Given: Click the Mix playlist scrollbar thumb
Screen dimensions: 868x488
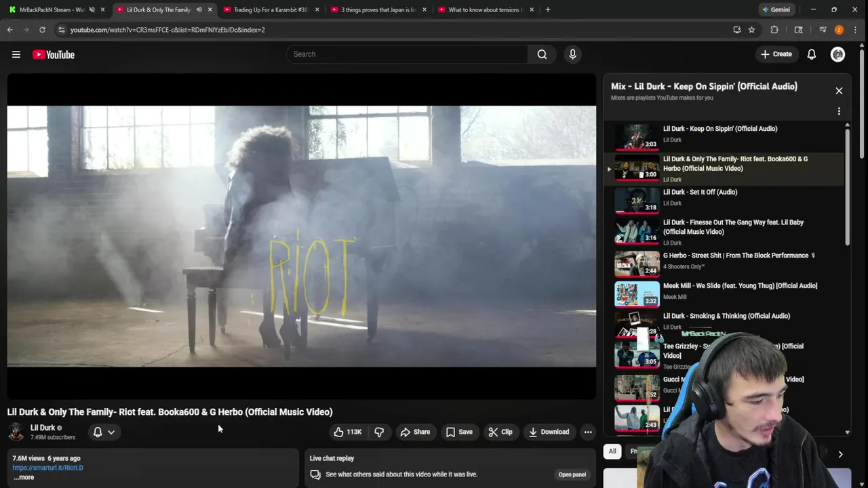Looking at the screenshot, I should click(847, 186).
